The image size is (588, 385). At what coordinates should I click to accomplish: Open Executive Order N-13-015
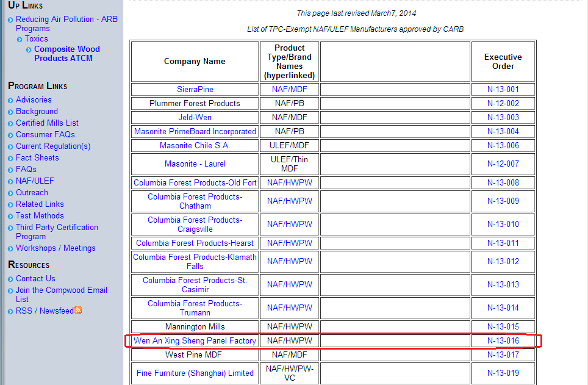point(503,327)
